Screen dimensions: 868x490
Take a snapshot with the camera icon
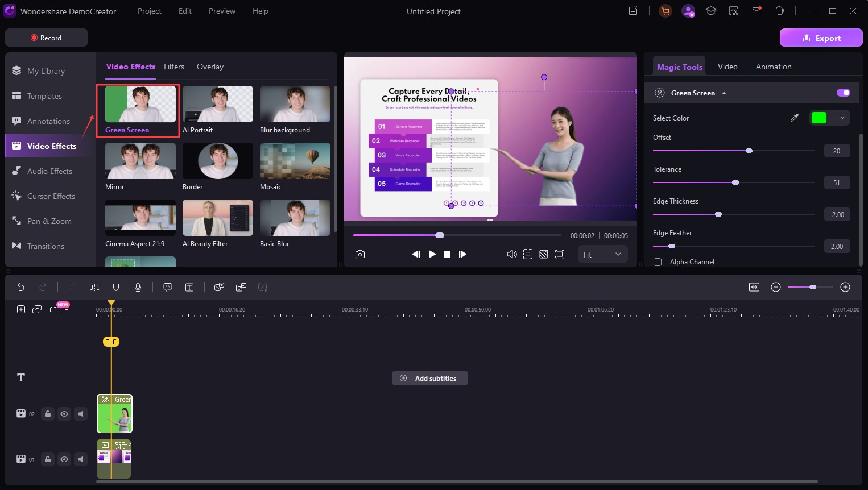pyautogui.click(x=360, y=254)
